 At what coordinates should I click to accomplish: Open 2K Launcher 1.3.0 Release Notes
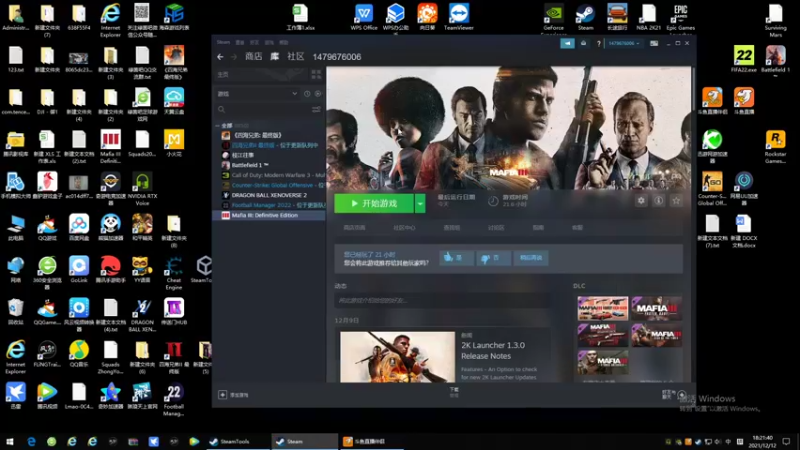(493, 351)
